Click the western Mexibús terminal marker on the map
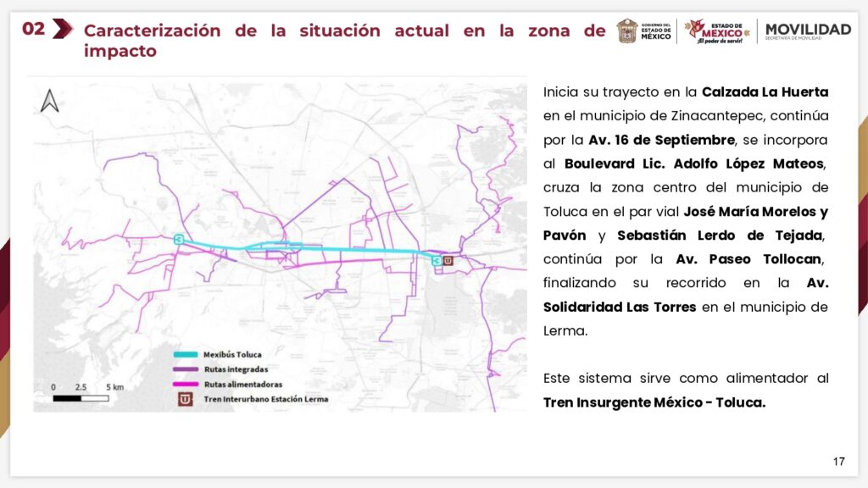Screen dimensions: 868x488 (178, 240)
